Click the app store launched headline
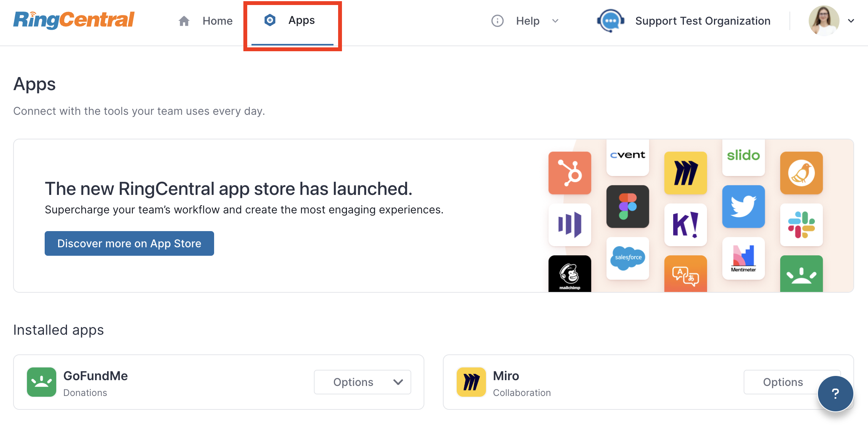 [x=229, y=189]
